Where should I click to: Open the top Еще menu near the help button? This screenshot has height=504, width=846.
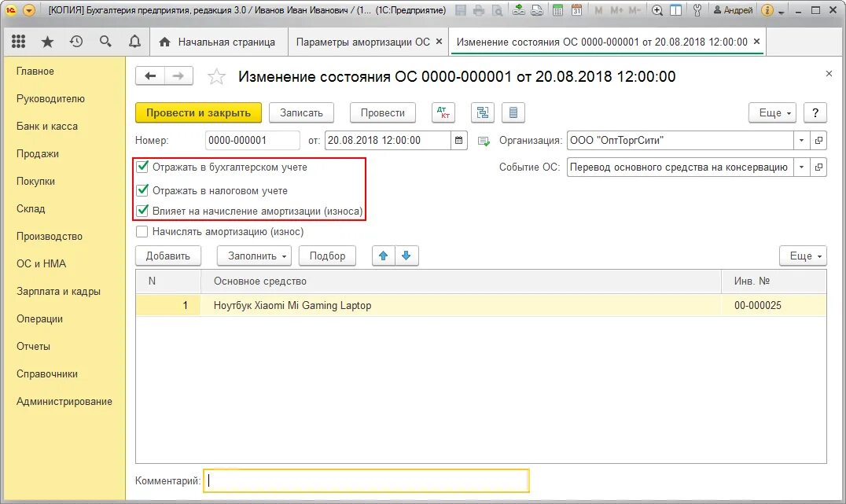[772, 112]
